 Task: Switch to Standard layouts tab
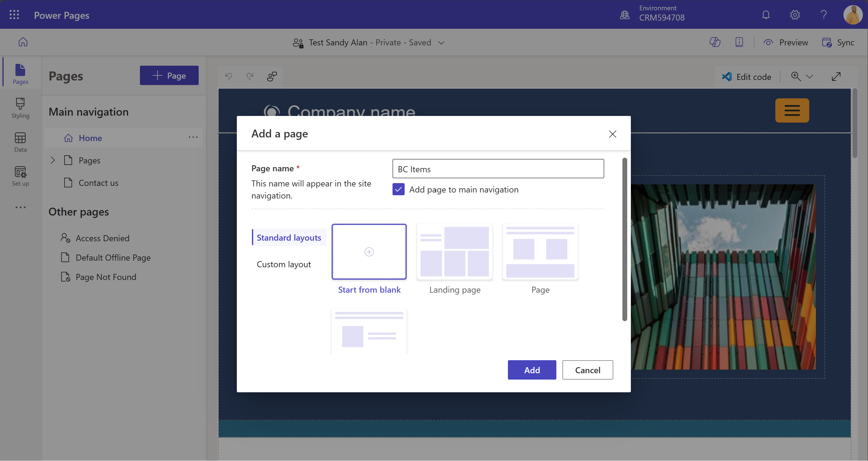tap(288, 236)
